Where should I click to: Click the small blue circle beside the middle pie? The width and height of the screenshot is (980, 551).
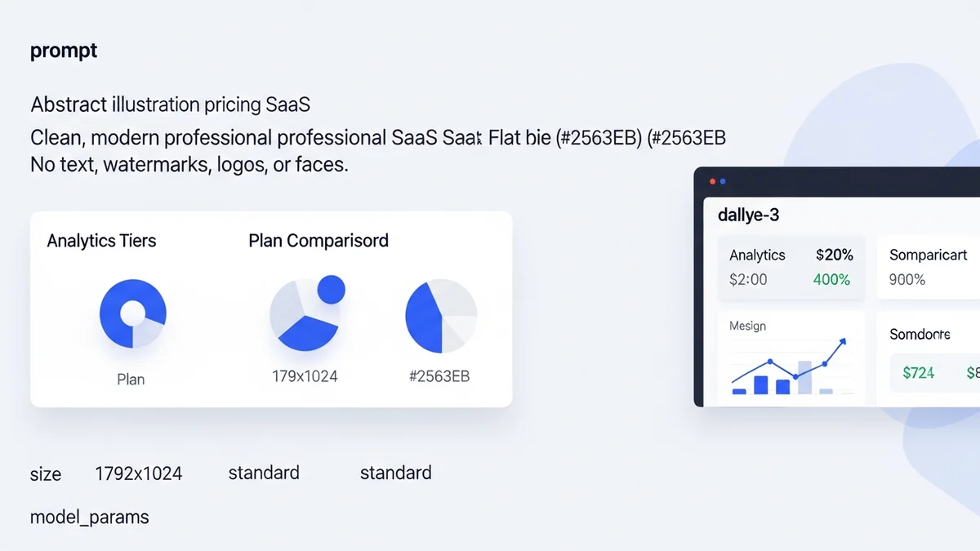pyautogui.click(x=330, y=289)
